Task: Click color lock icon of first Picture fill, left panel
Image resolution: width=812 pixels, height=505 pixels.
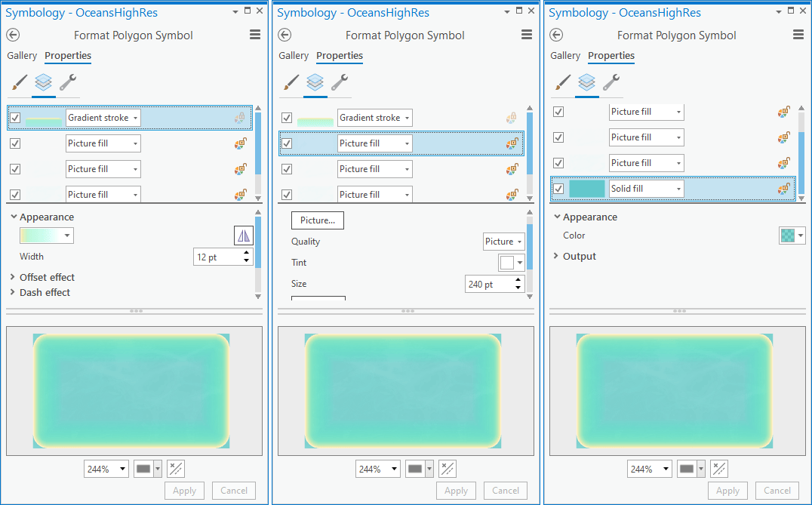Action: [x=240, y=143]
